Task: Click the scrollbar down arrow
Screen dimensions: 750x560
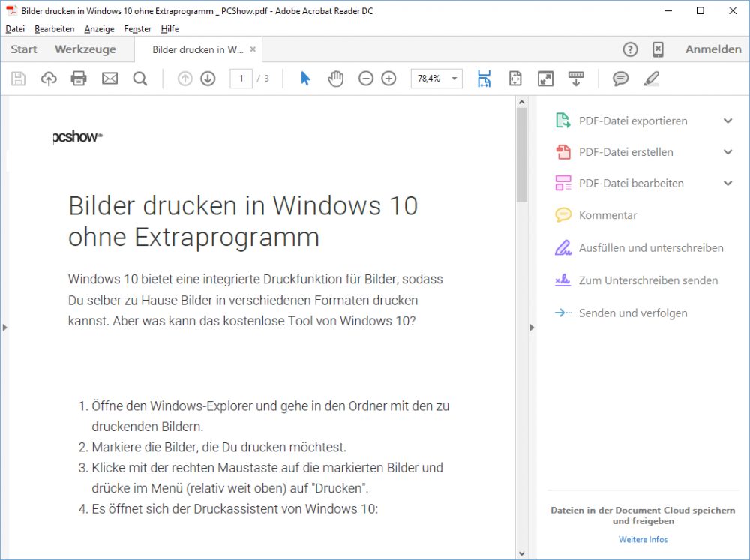Action: pos(522,553)
